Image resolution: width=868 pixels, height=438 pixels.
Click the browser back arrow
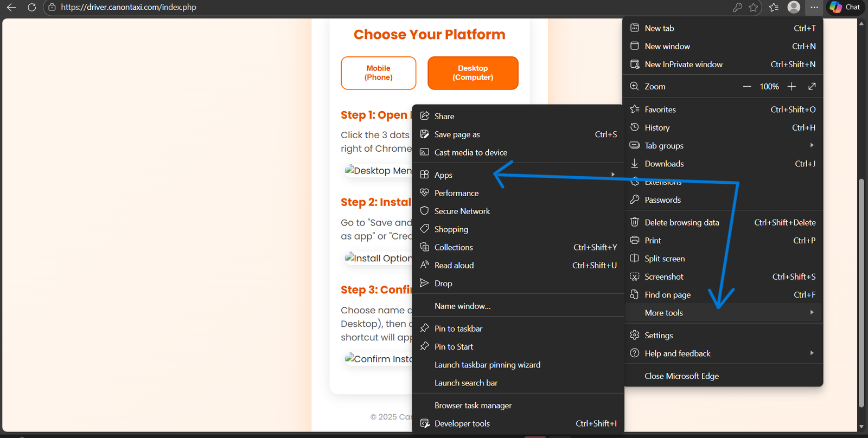[x=11, y=7]
